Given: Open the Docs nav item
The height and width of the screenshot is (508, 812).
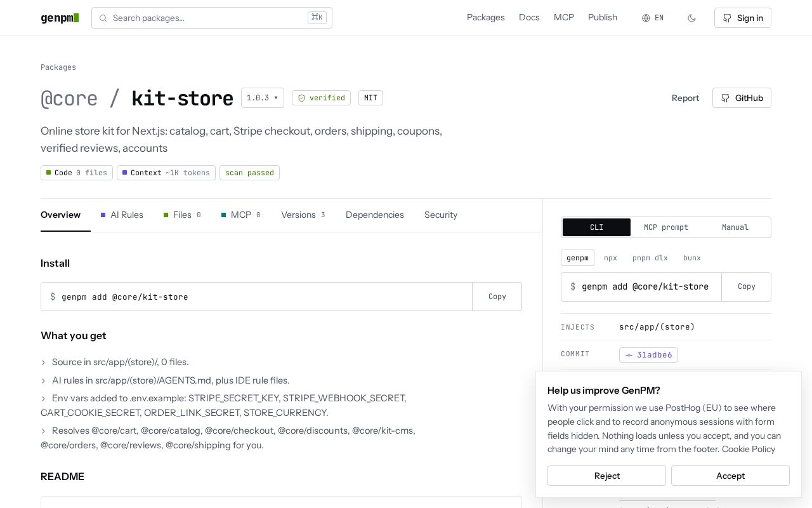Looking at the screenshot, I should pyautogui.click(x=529, y=18).
